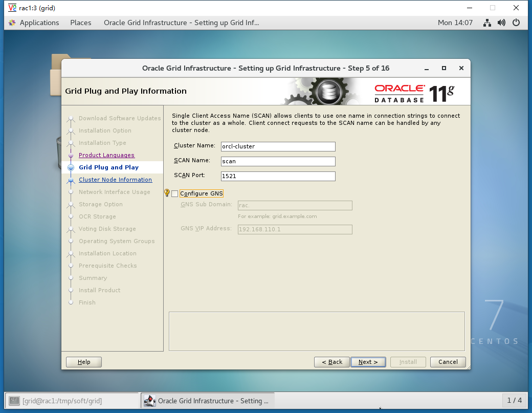Click the lightbulb hint icon beside Configure GNS
This screenshot has height=413, width=532.
(x=167, y=193)
